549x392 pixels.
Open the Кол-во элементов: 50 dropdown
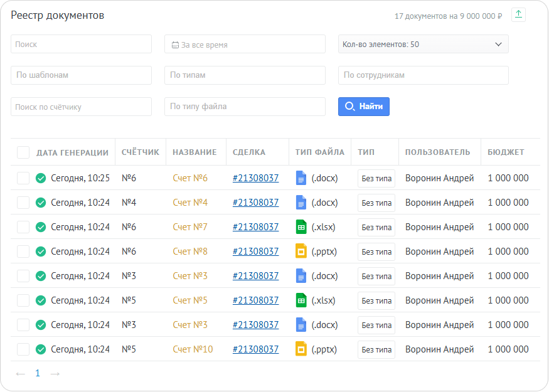pyautogui.click(x=424, y=44)
